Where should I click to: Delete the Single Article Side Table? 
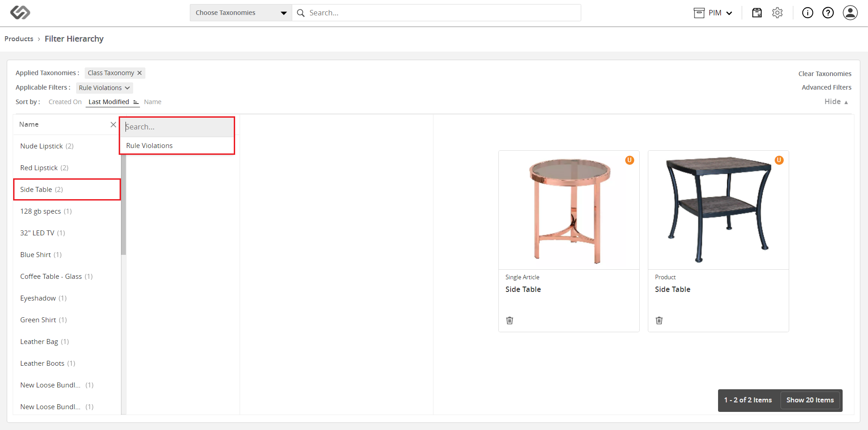(x=510, y=320)
